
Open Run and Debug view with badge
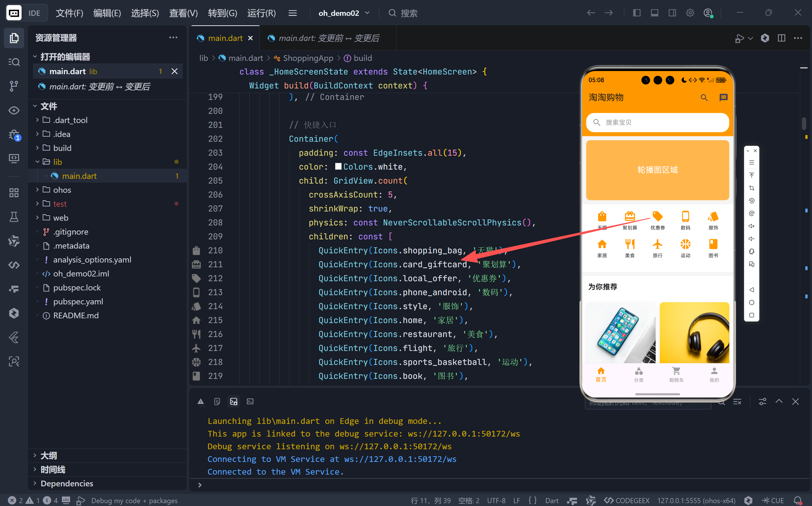pos(14,135)
